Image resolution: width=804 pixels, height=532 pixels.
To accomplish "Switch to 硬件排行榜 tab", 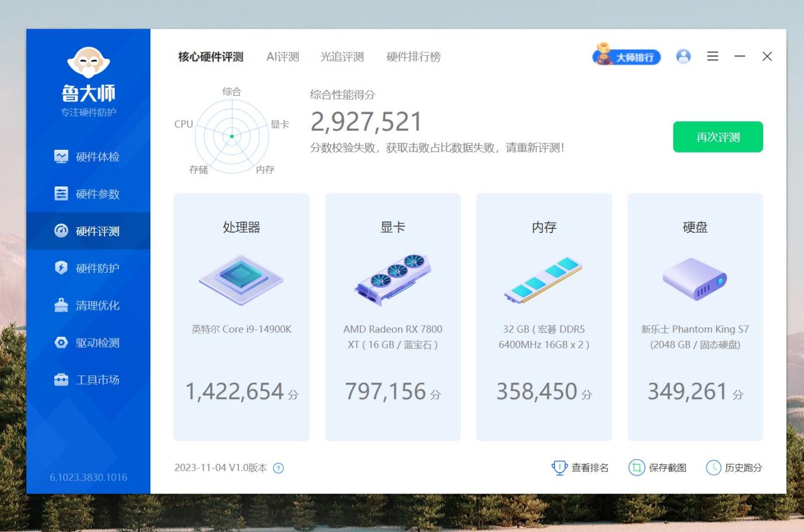I will click(413, 57).
